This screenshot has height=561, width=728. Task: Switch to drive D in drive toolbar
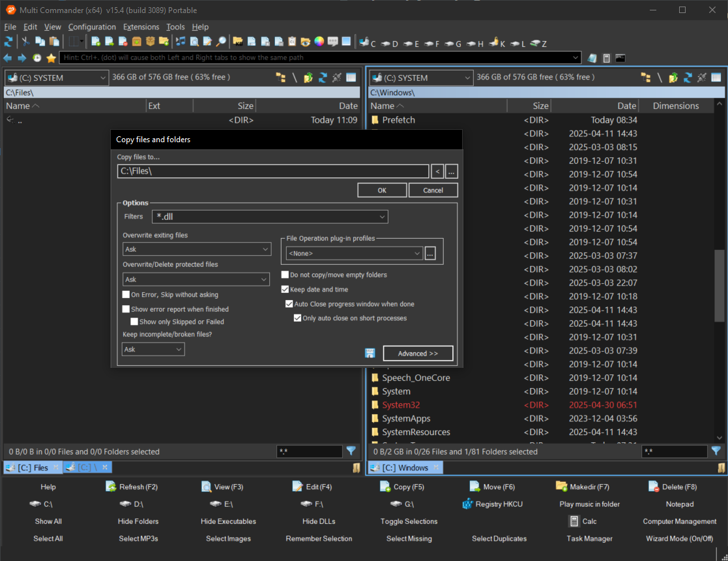390,44
